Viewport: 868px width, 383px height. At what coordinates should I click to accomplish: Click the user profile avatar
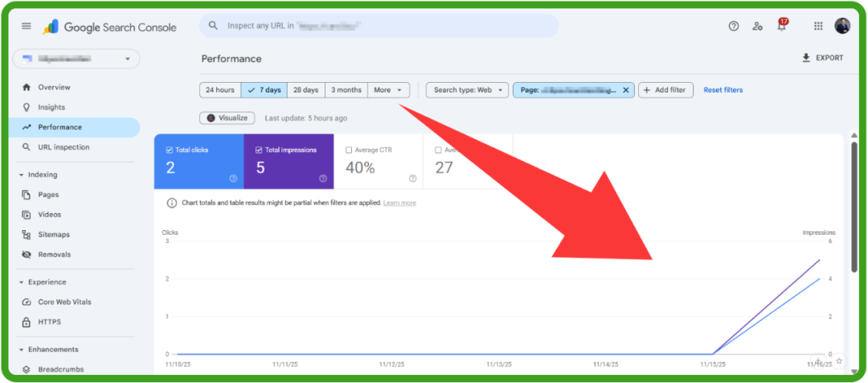click(x=842, y=26)
